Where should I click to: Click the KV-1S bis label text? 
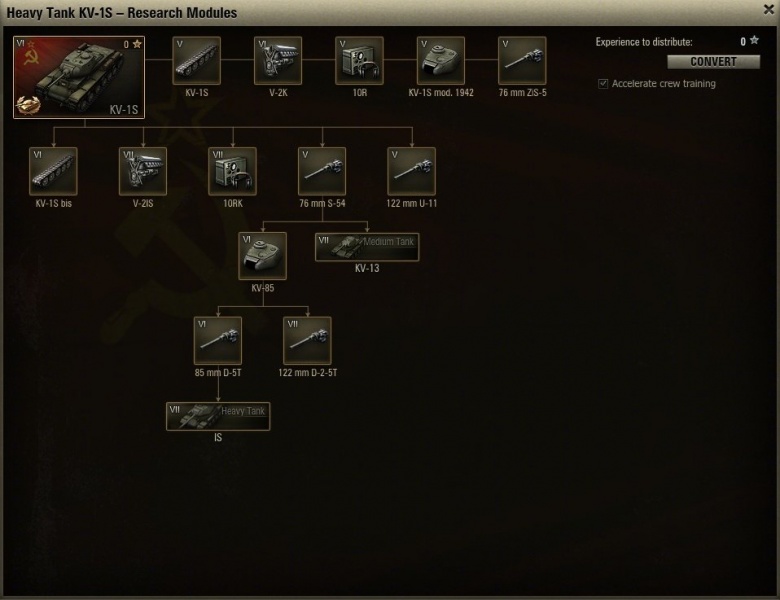tap(53, 203)
